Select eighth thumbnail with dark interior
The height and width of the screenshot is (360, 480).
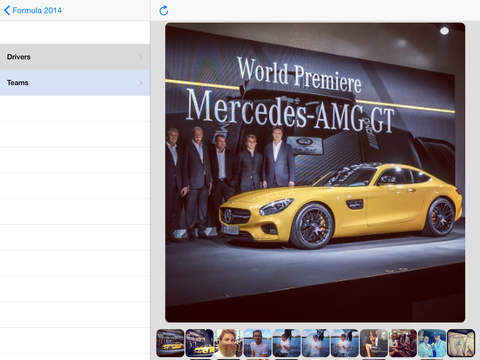coord(374,343)
